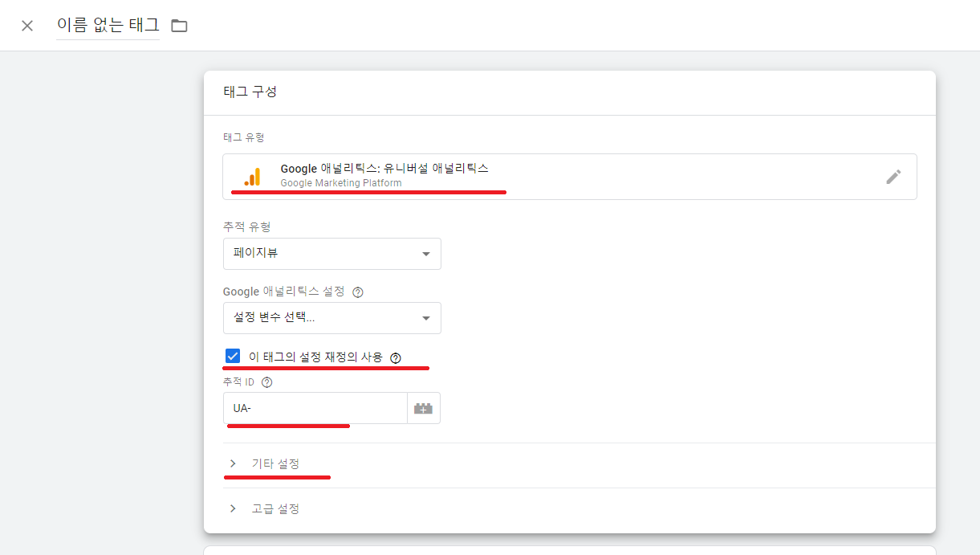980x555 pixels.
Task: Open the '페이지뷰' tracking type dropdown
Action: point(332,254)
